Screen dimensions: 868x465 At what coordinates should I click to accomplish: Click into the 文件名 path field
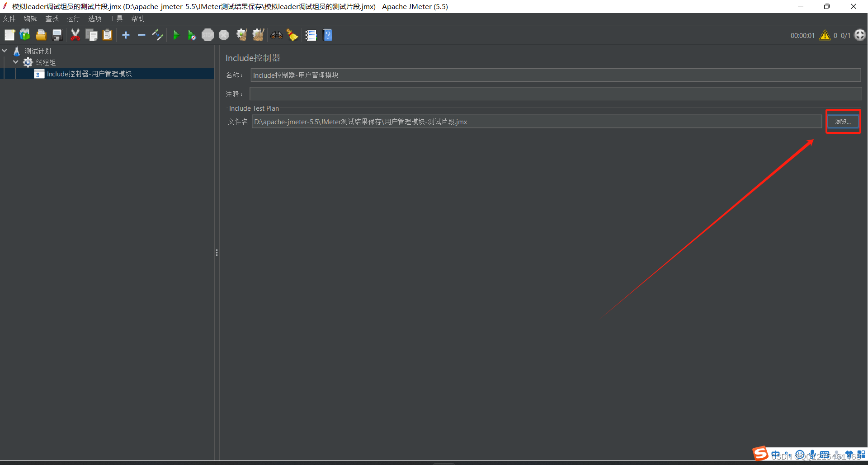coord(537,122)
